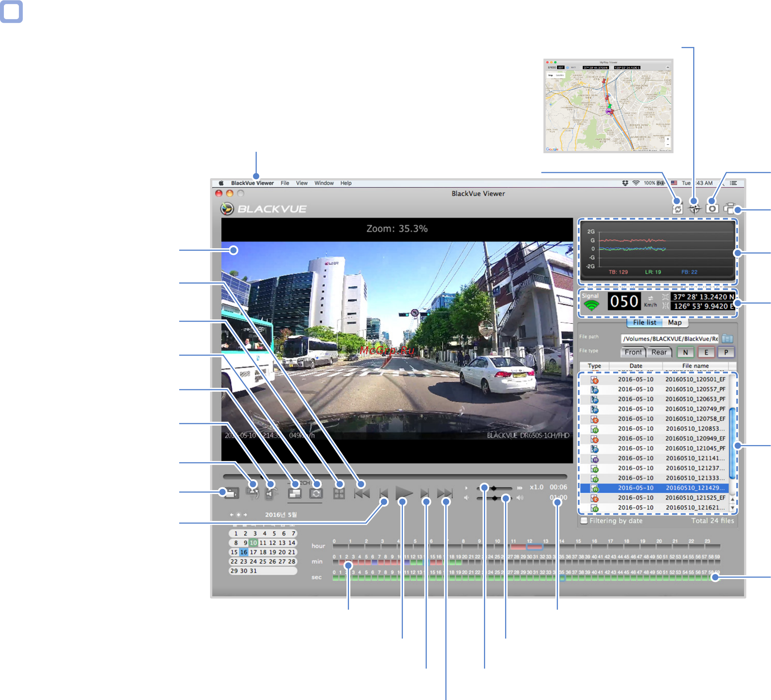Jump to the previous file
The height and width of the screenshot is (700, 771).
coord(362,493)
